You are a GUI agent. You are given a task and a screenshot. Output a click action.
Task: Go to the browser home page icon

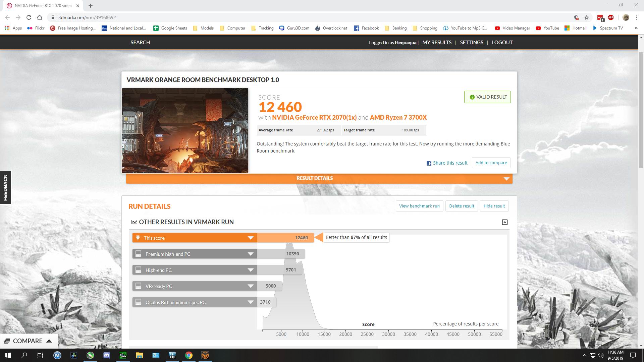(x=40, y=17)
